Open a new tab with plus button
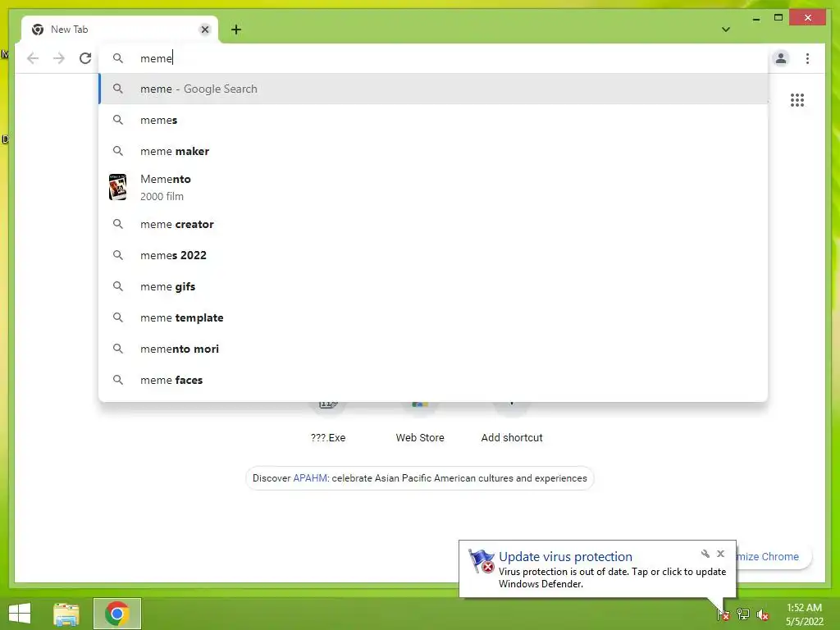Viewport: 840px width, 630px height. [x=236, y=30]
